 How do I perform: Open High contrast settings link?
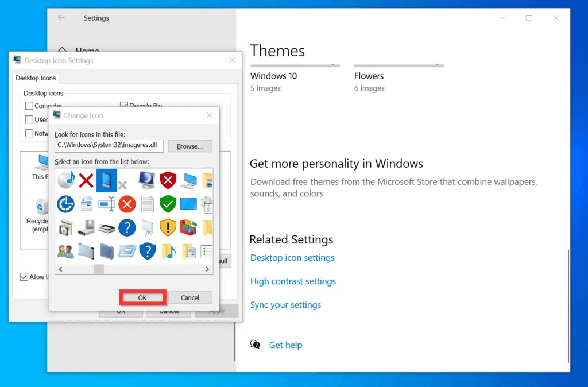(x=293, y=281)
